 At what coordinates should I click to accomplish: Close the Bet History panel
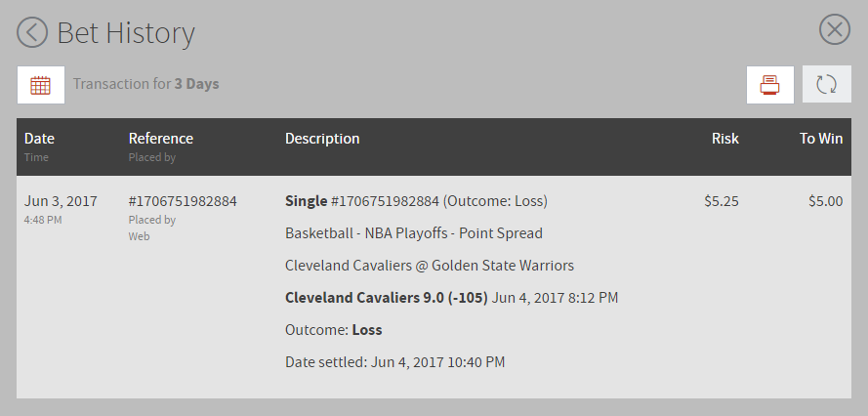tap(834, 29)
